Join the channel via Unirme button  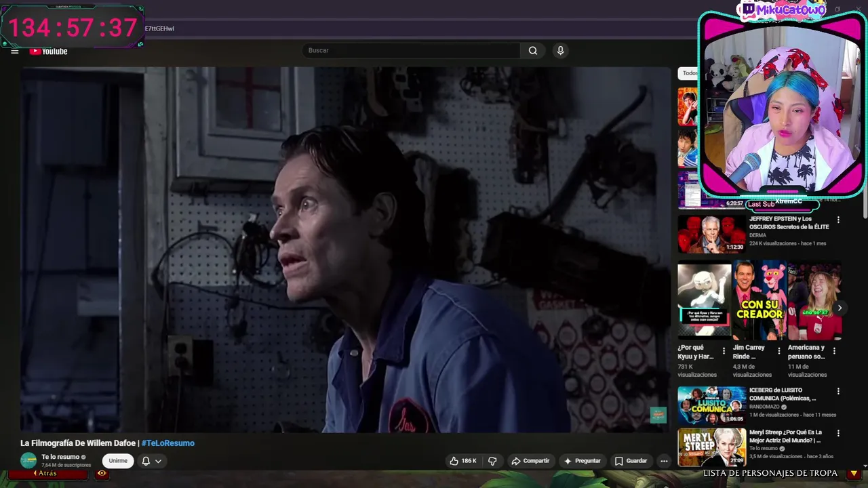pyautogui.click(x=118, y=461)
